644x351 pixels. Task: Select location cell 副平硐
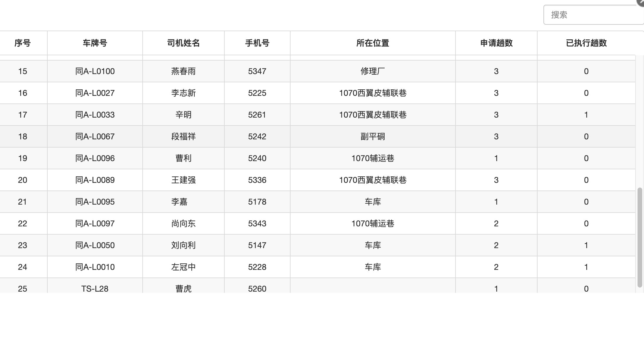pyautogui.click(x=373, y=137)
